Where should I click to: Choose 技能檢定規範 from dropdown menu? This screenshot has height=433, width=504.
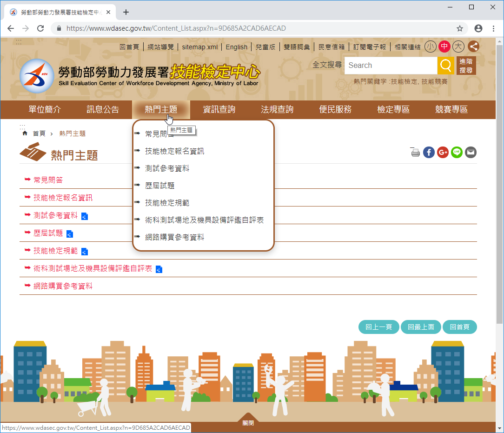click(167, 203)
